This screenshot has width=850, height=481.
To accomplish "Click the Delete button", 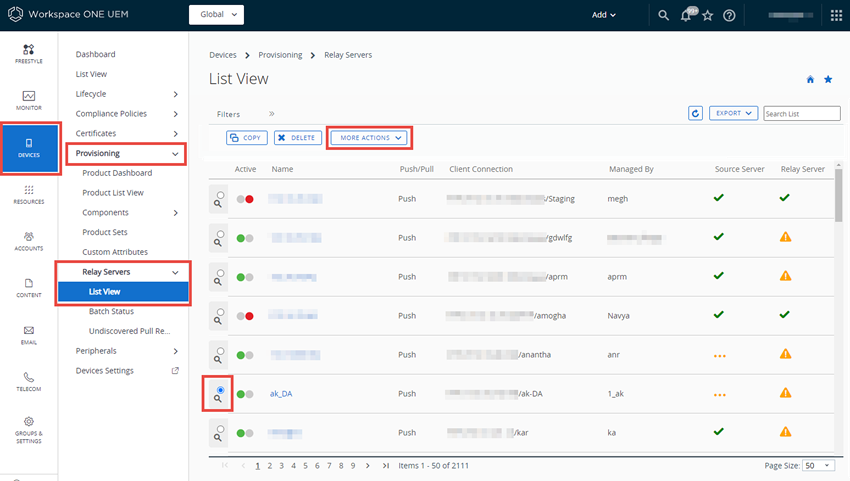I will coord(298,138).
